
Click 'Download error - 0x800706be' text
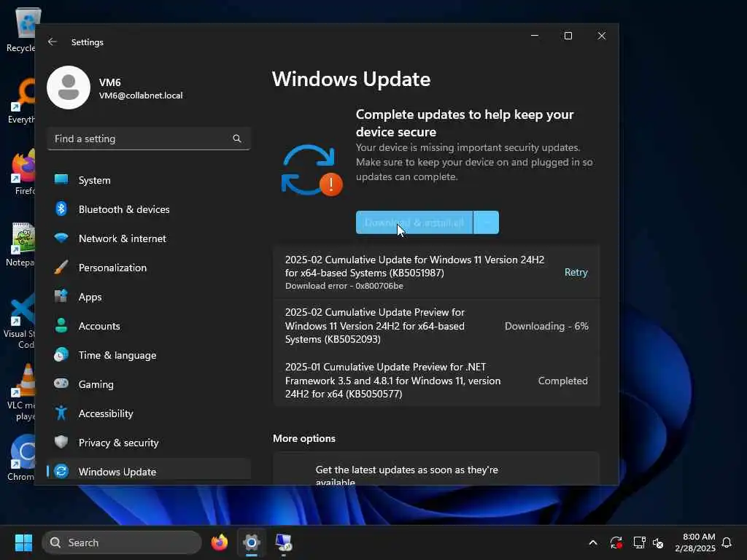(x=344, y=286)
